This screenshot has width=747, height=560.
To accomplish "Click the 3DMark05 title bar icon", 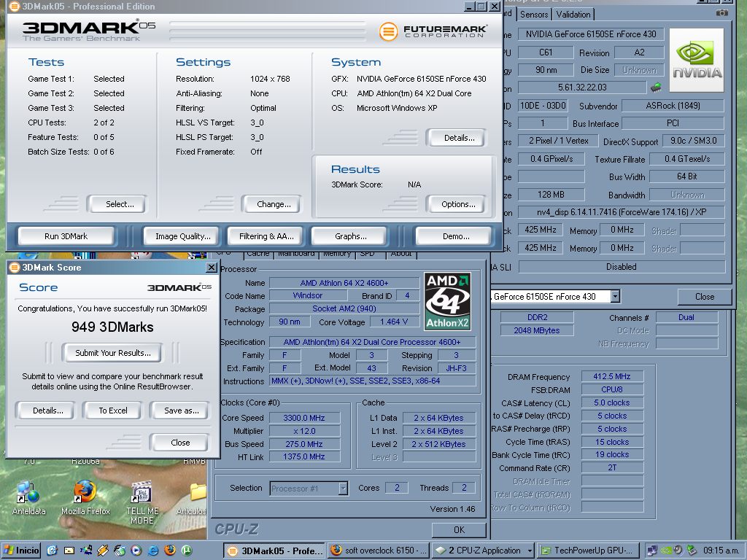I will click(x=15, y=7).
